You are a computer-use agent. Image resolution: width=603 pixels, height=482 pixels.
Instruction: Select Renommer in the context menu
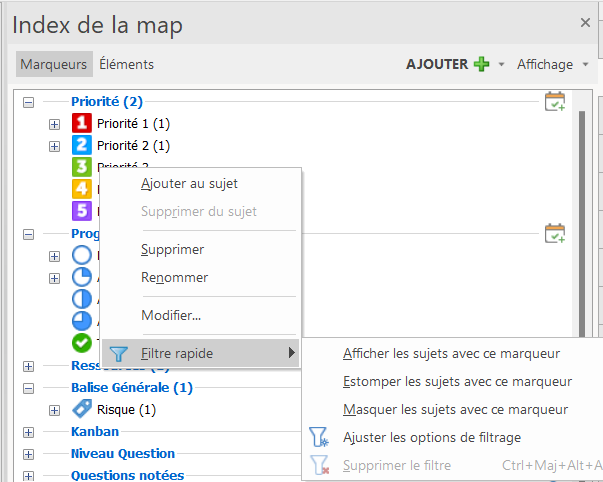tap(174, 277)
